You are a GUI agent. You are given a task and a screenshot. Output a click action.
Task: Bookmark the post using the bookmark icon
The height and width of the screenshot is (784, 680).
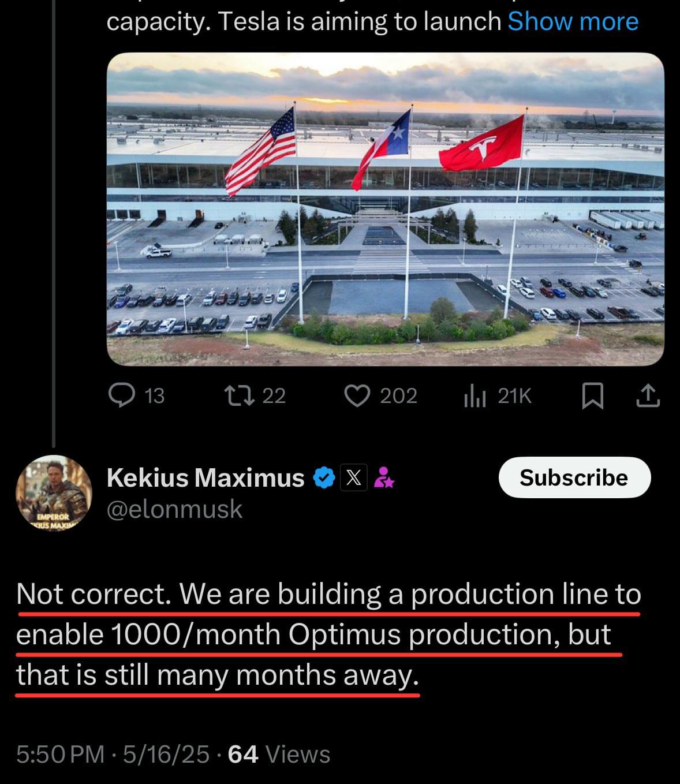pyautogui.click(x=596, y=395)
